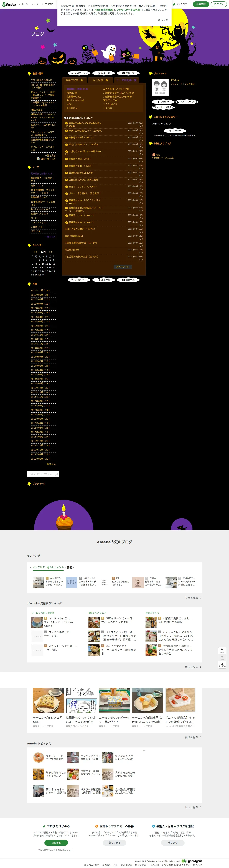Select the おいしいもの(29) theme in the theme list

[75, 100]
